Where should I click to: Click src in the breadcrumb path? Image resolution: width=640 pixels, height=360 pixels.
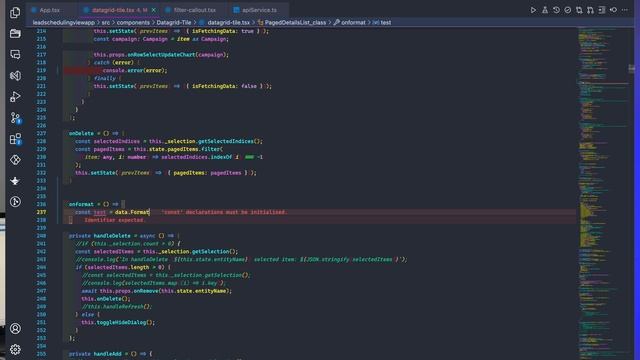coord(106,22)
